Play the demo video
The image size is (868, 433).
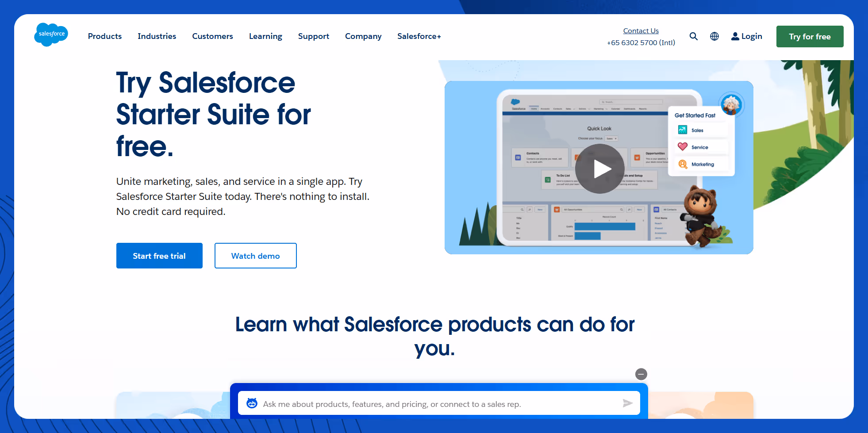(x=599, y=169)
